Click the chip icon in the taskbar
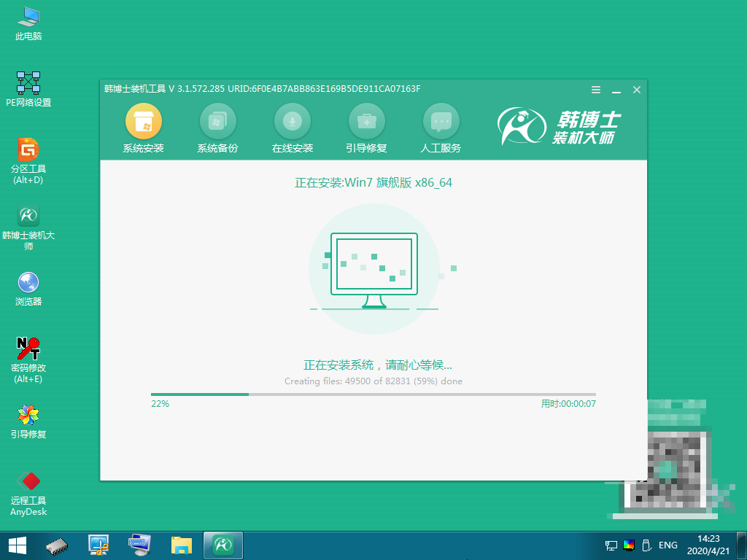The width and height of the screenshot is (747, 560). [x=57, y=545]
